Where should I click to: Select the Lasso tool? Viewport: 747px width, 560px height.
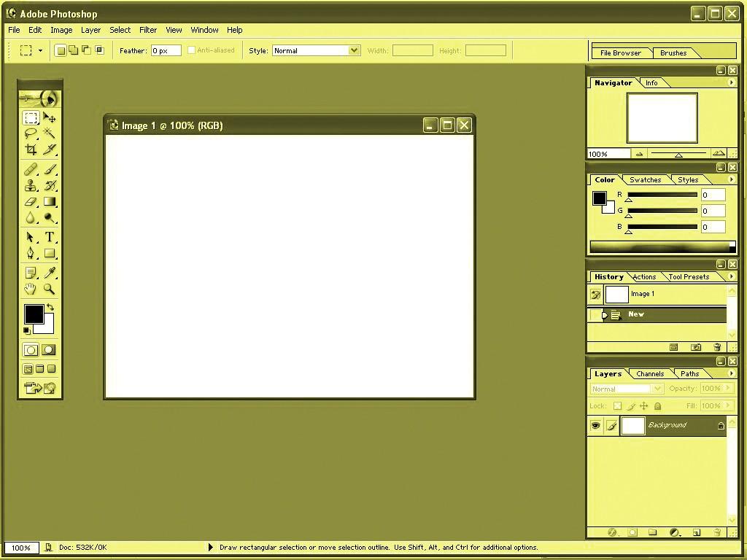tap(31, 133)
